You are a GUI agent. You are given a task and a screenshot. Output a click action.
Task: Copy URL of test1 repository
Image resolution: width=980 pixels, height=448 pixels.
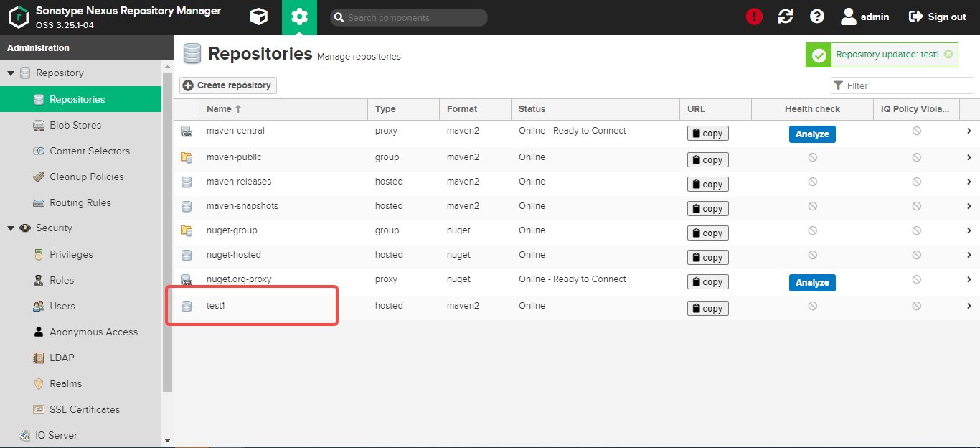707,309
